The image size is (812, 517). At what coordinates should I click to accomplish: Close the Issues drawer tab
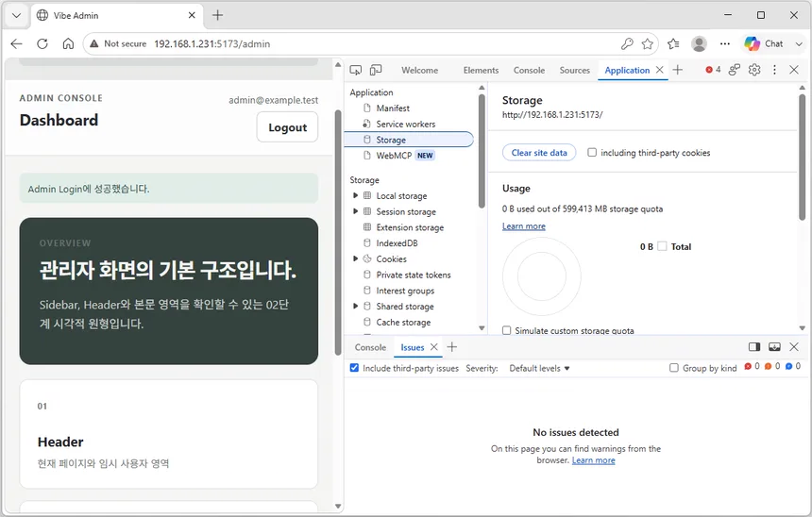click(434, 347)
